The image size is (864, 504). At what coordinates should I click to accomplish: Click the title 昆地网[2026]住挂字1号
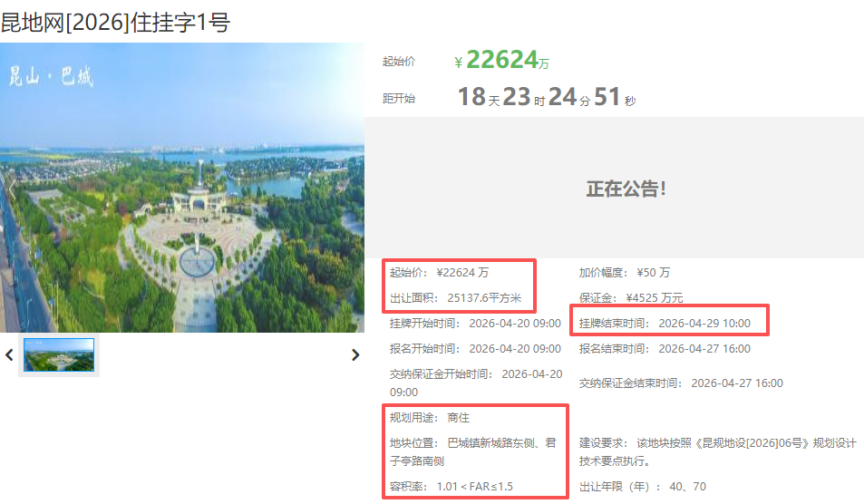[115, 23]
